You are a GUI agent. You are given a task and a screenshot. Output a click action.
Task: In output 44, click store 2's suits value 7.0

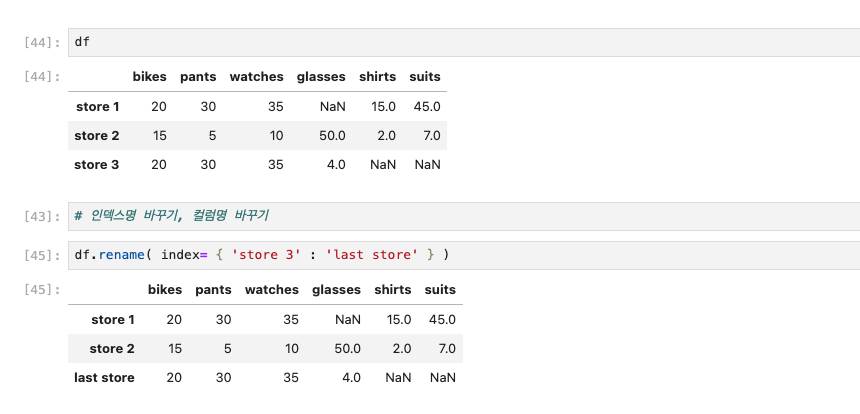click(431, 135)
